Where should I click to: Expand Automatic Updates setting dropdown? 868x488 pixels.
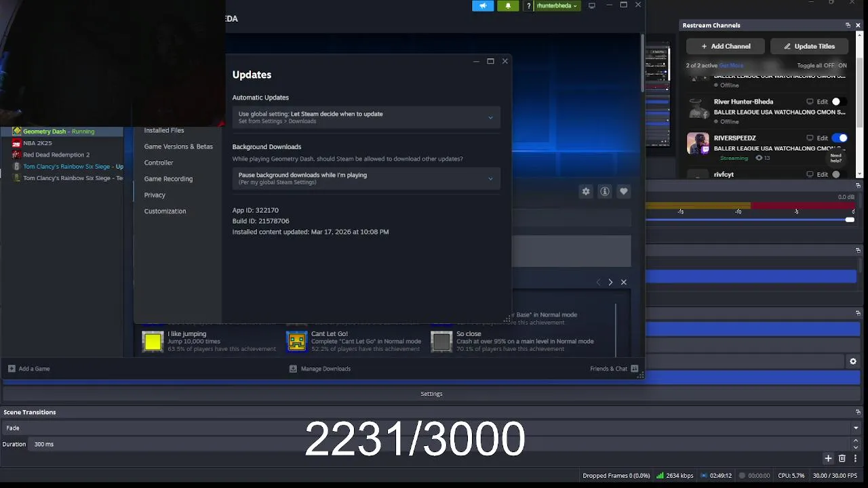click(x=366, y=117)
